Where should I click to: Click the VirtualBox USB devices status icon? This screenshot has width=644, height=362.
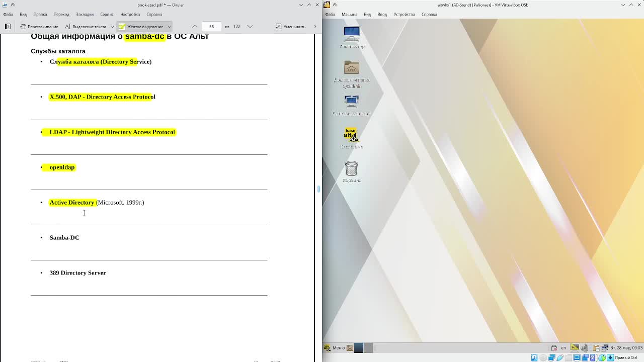click(560, 357)
